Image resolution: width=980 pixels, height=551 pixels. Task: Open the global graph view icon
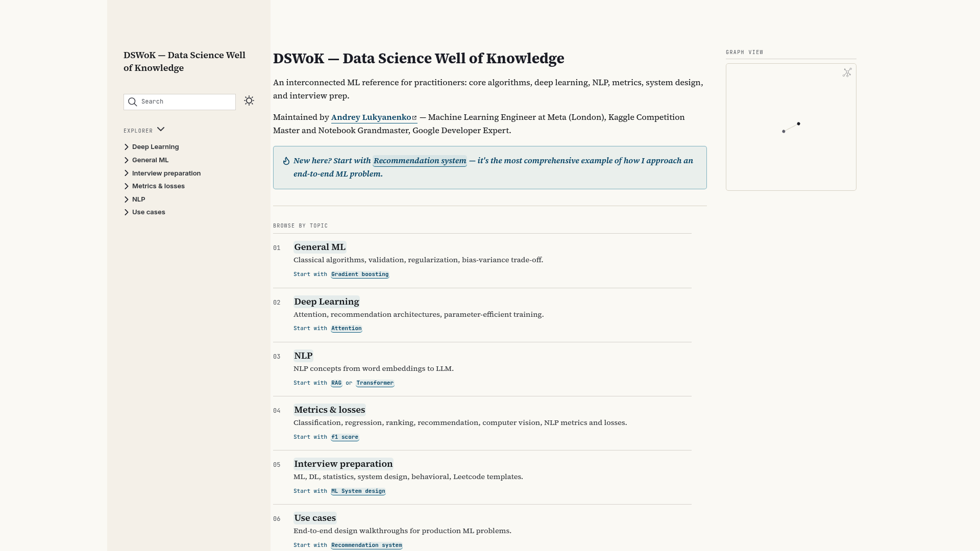tap(847, 72)
